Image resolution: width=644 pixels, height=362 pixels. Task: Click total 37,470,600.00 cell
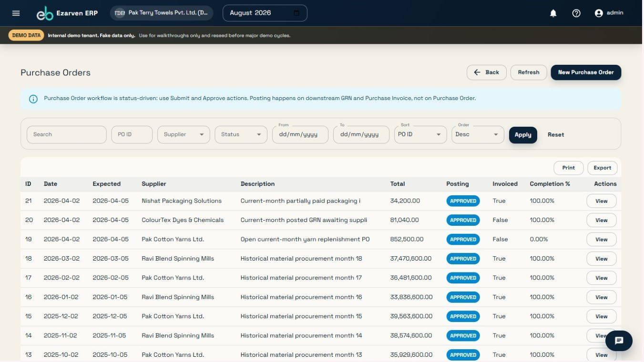(411, 259)
